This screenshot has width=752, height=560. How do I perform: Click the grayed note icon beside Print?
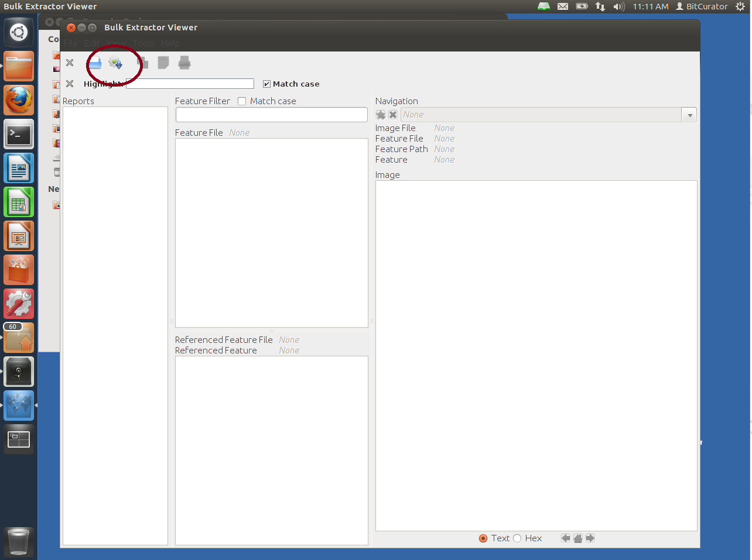[x=163, y=63]
